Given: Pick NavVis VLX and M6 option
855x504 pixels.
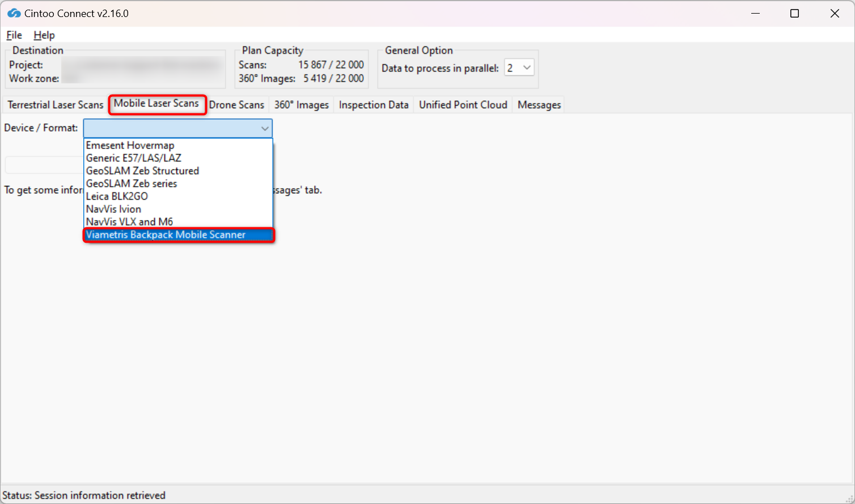Looking at the screenshot, I should click(178, 222).
